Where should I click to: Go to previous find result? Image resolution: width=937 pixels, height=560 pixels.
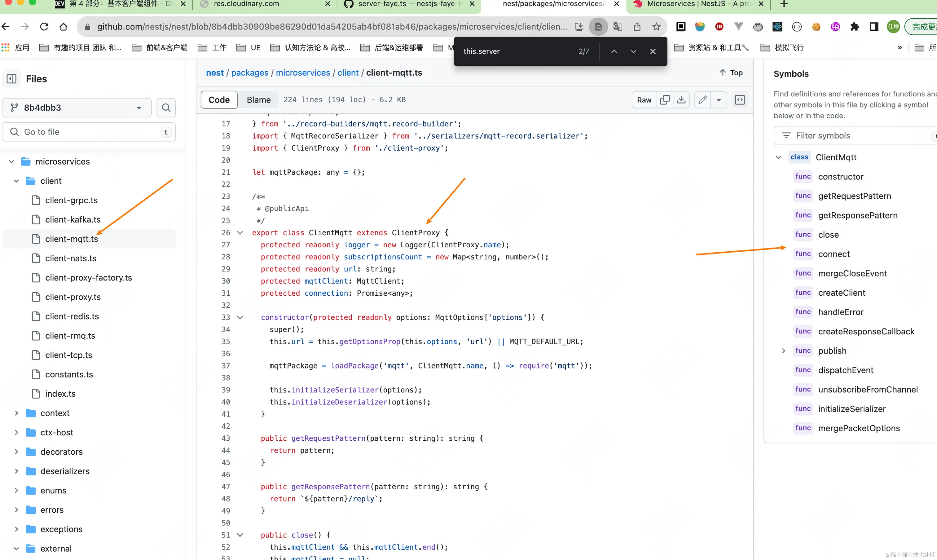click(614, 51)
